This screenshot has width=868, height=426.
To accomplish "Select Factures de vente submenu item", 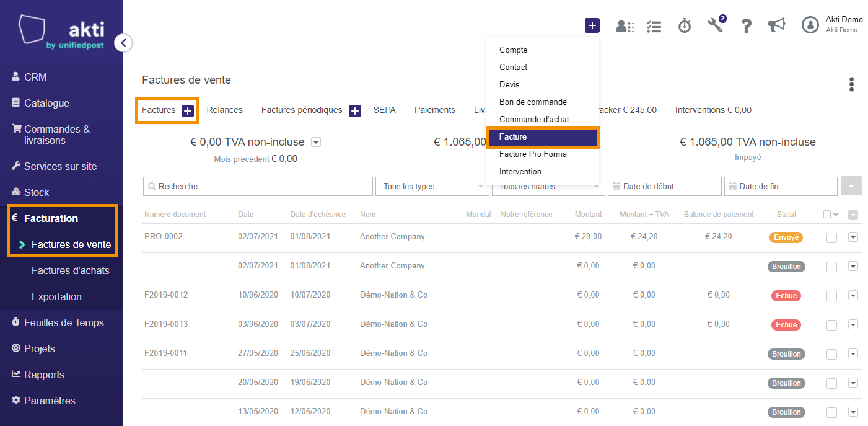I will click(71, 244).
